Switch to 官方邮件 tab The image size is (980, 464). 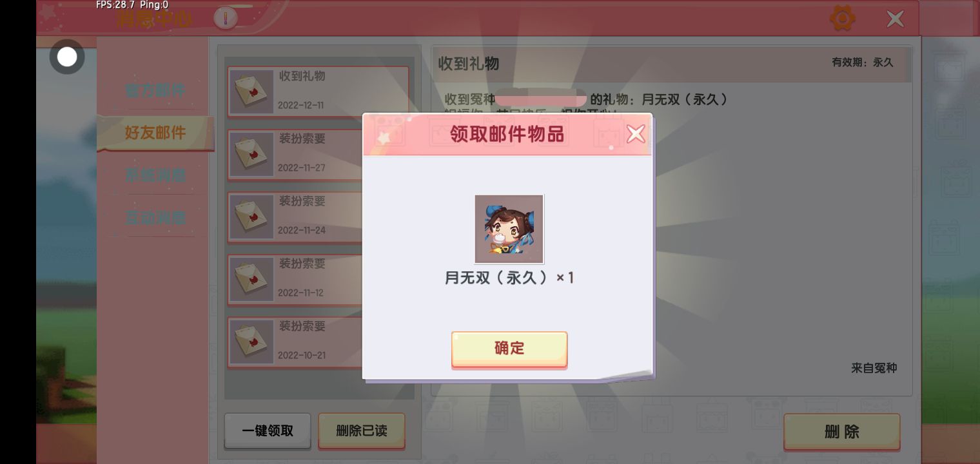click(x=155, y=90)
